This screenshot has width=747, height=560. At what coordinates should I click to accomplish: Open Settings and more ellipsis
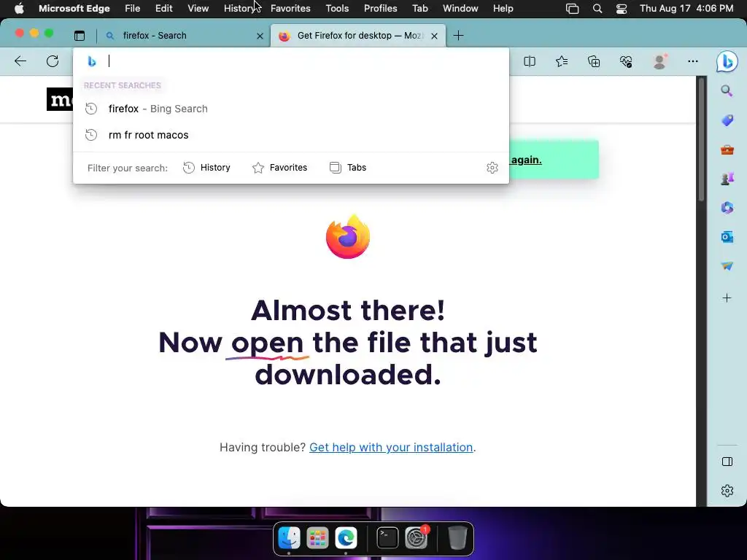[693, 61]
